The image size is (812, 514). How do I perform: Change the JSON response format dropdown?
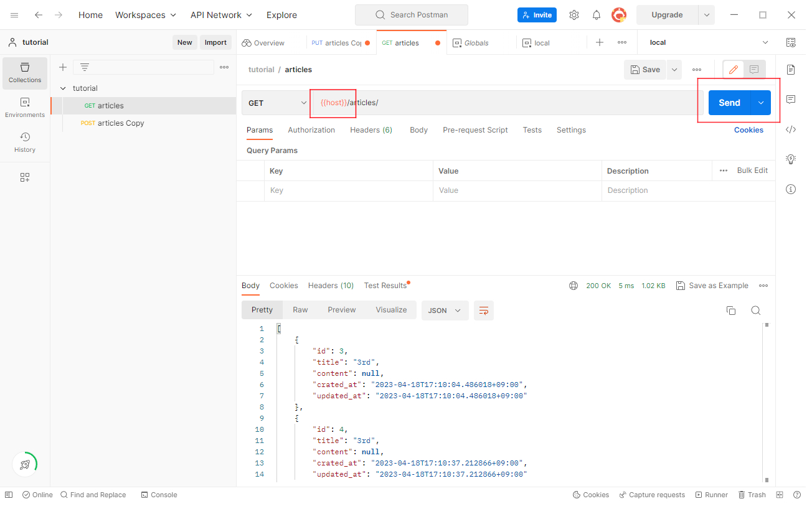tap(445, 311)
